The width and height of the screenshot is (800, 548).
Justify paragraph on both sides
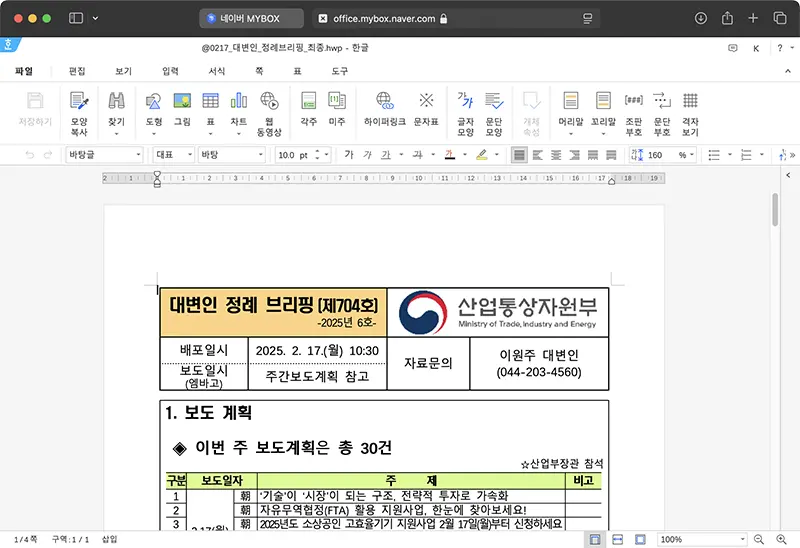[519, 155]
